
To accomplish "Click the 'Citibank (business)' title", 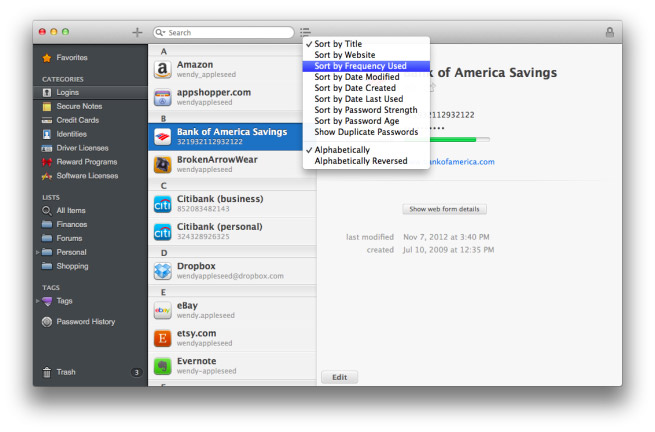I will (220, 199).
